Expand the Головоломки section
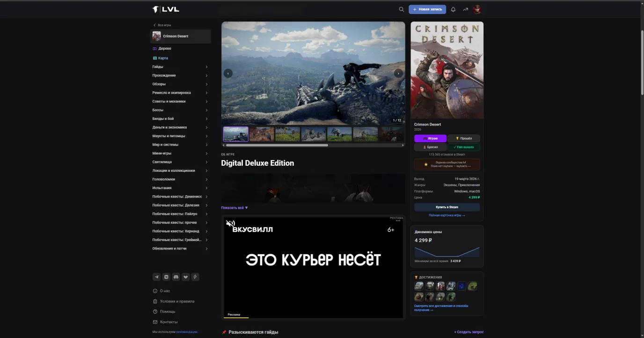This screenshot has width=644, height=338. coord(180,179)
